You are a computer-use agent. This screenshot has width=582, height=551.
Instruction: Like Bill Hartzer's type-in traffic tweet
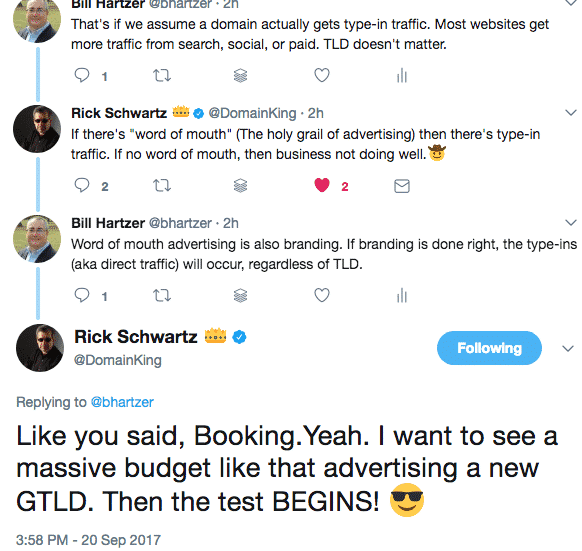(x=322, y=75)
